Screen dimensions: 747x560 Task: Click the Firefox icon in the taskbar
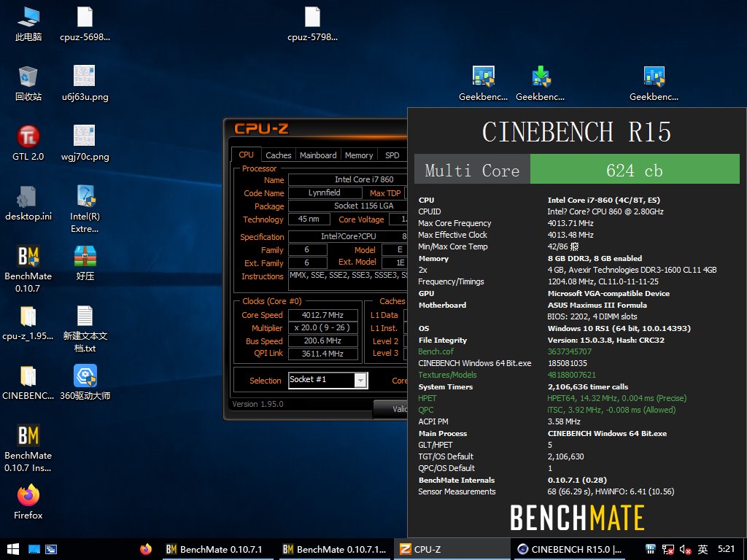(146, 549)
